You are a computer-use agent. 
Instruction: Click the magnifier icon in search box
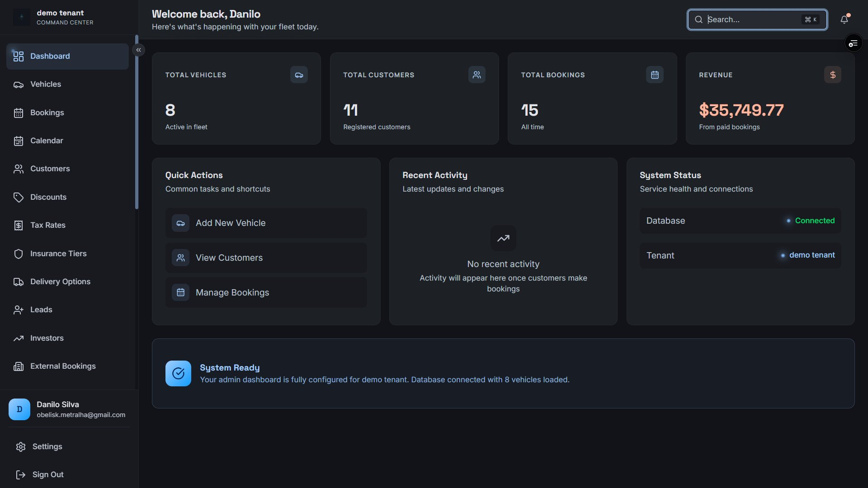[x=698, y=19]
